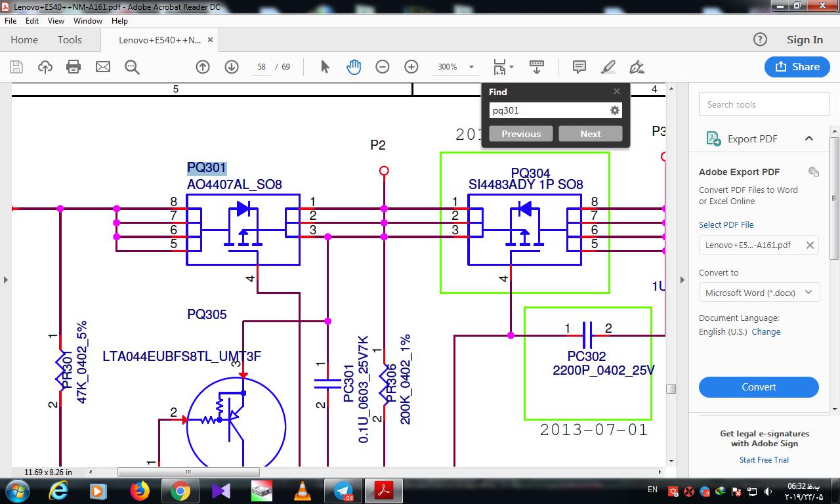This screenshot has height=504, width=840.
Task: Send file by email envelope icon
Action: (x=103, y=67)
